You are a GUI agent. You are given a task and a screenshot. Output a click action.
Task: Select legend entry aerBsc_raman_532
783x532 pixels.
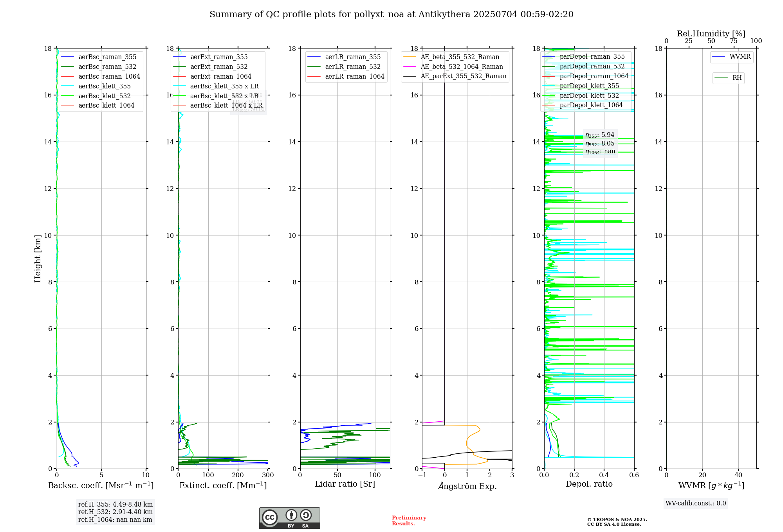click(99, 67)
